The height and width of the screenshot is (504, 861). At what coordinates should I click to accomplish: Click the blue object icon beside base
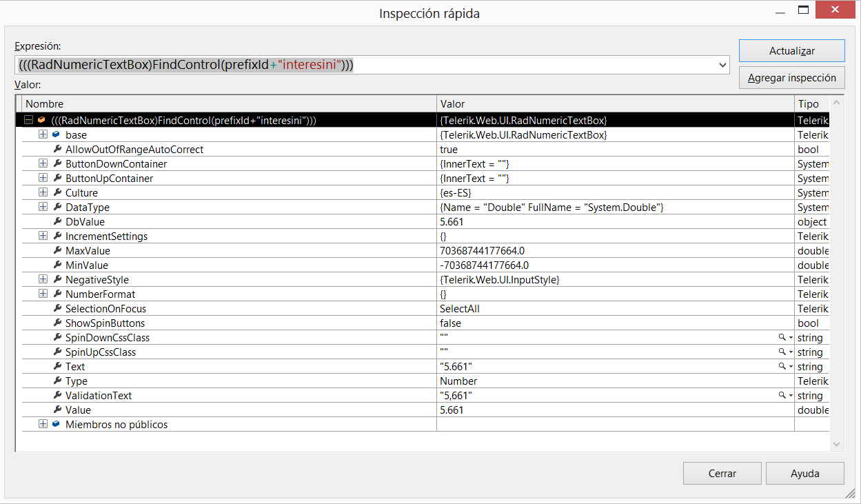click(56, 134)
